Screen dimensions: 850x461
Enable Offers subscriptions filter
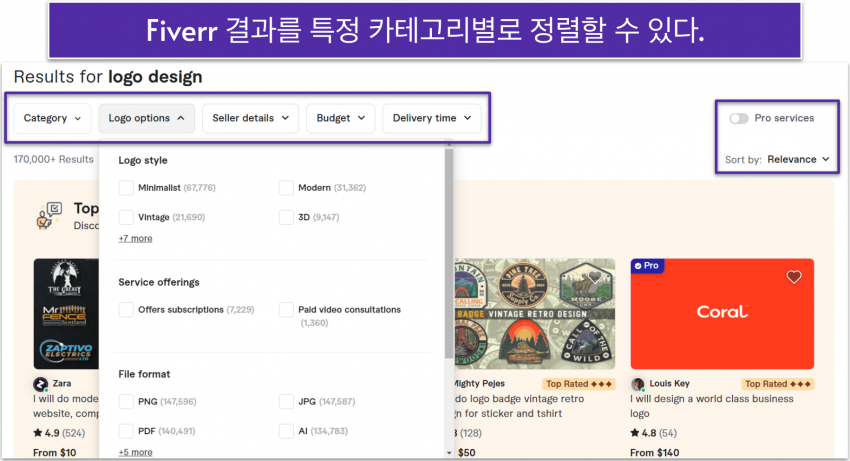[x=126, y=310]
